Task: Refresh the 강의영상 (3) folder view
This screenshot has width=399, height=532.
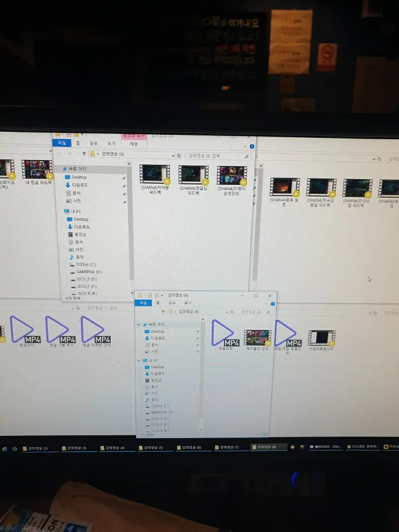Action: (179, 156)
